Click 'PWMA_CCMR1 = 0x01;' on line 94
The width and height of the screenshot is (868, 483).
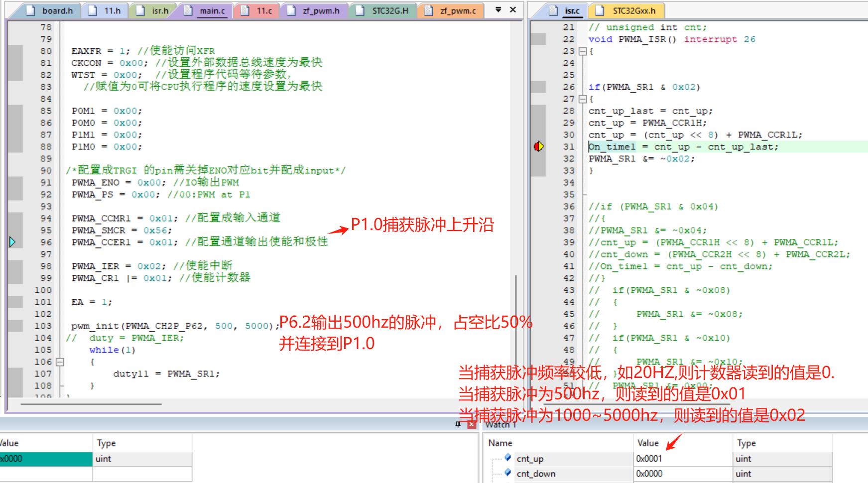tap(124, 219)
